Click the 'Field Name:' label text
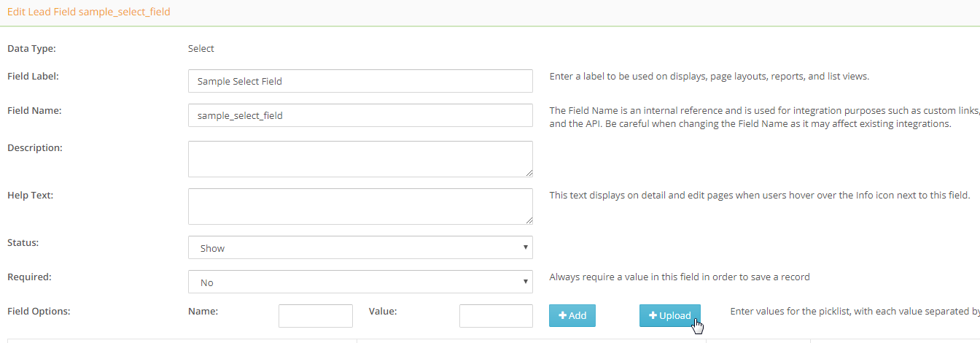 pyautogui.click(x=34, y=111)
